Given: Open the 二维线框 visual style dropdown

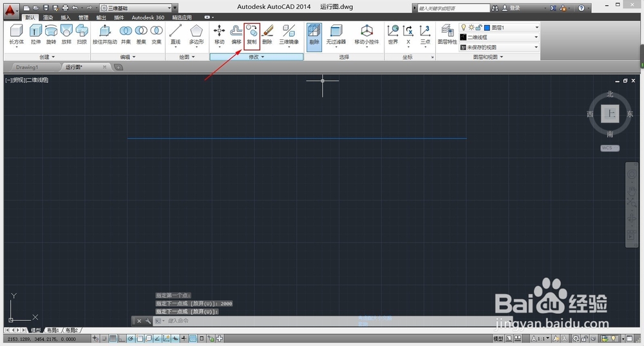Looking at the screenshot, I should (499, 37).
